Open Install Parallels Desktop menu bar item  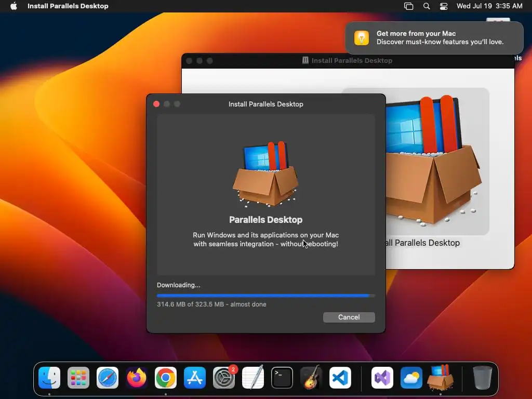point(68,6)
